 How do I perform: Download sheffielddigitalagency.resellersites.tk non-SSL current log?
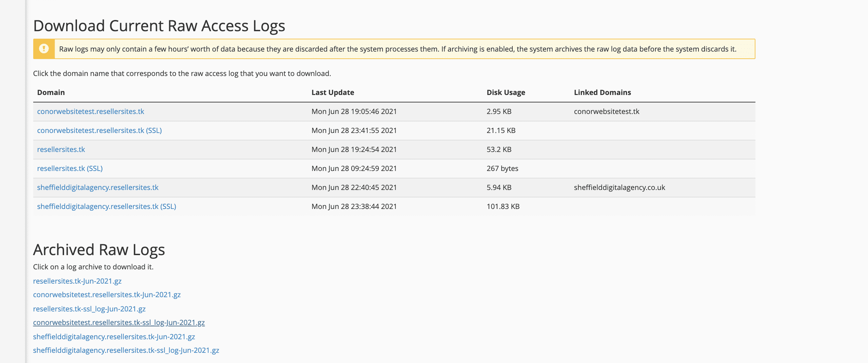click(98, 188)
